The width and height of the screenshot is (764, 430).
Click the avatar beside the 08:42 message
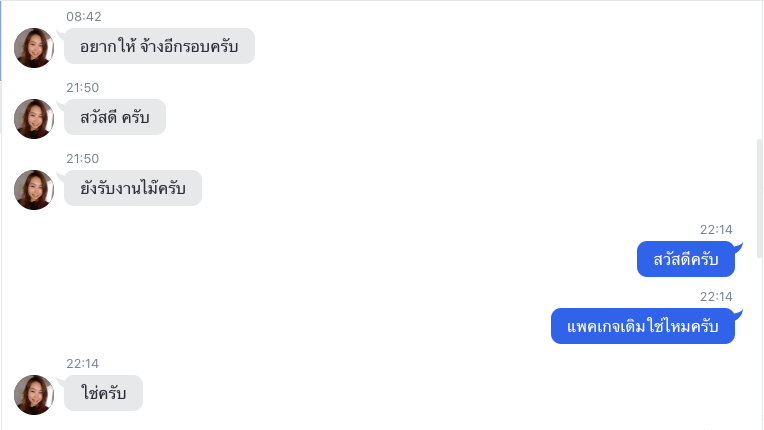34,48
